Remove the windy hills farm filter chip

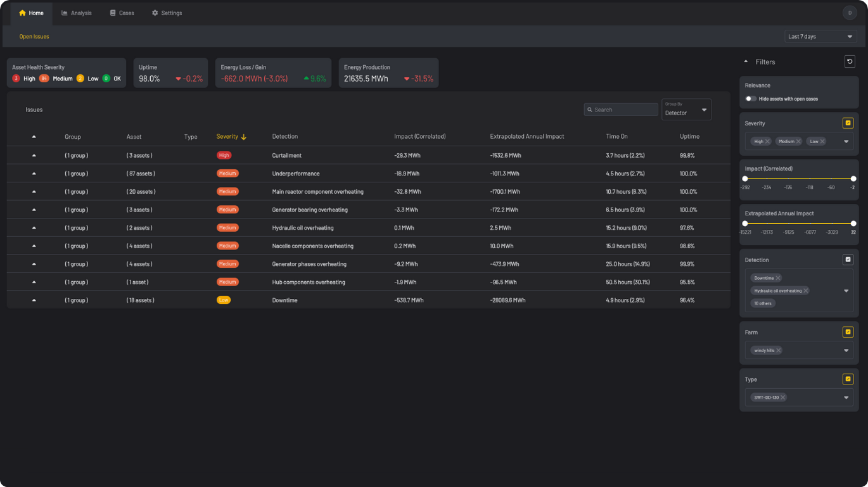click(779, 350)
